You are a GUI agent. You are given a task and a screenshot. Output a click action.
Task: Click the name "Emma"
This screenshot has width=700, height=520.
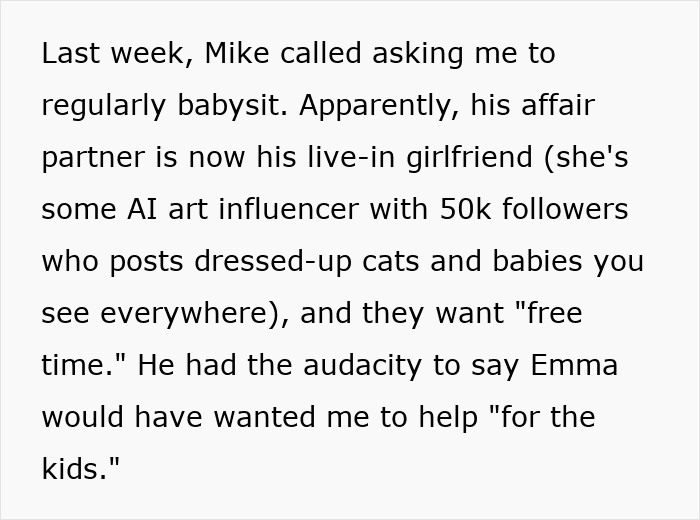click(572, 366)
